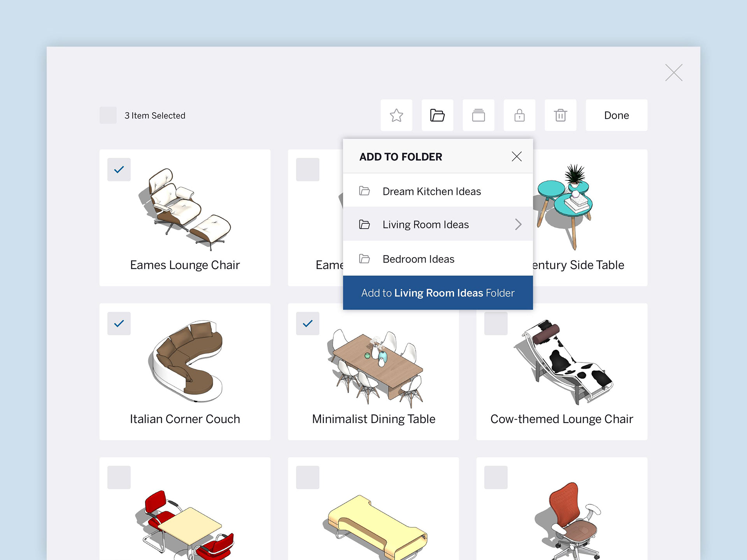The width and height of the screenshot is (747, 560).
Task: Click folder icon beside Living Room Ideas
Action: (x=365, y=224)
